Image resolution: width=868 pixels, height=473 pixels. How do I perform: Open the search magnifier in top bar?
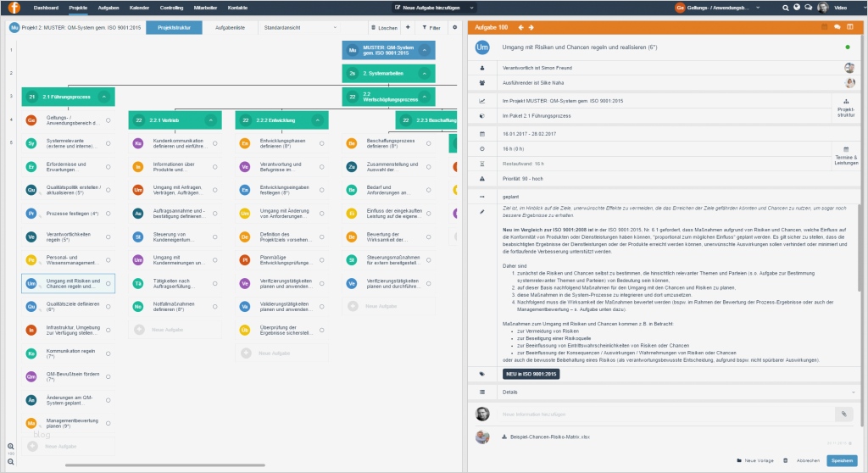point(786,8)
